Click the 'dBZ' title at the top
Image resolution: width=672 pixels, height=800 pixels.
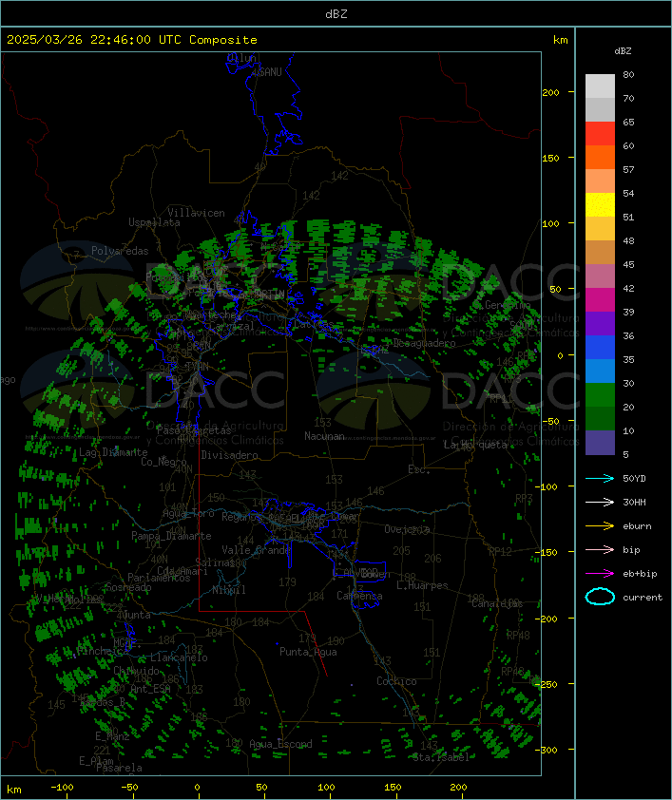(336, 13)
